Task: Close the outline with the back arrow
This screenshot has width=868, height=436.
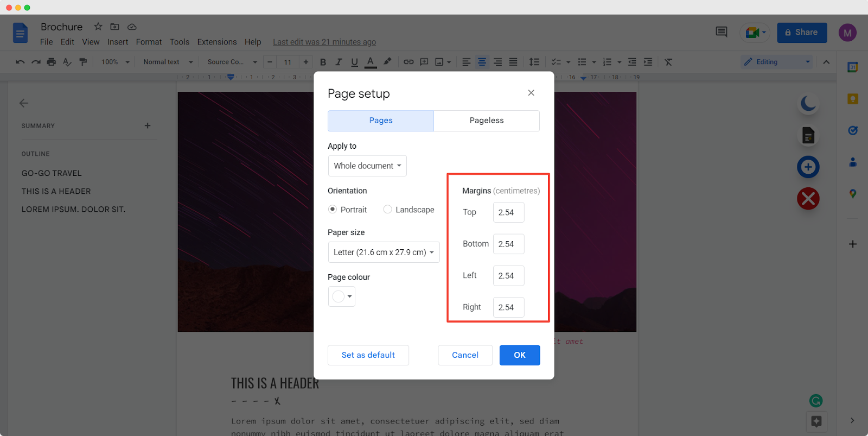Action: point(24,103)
